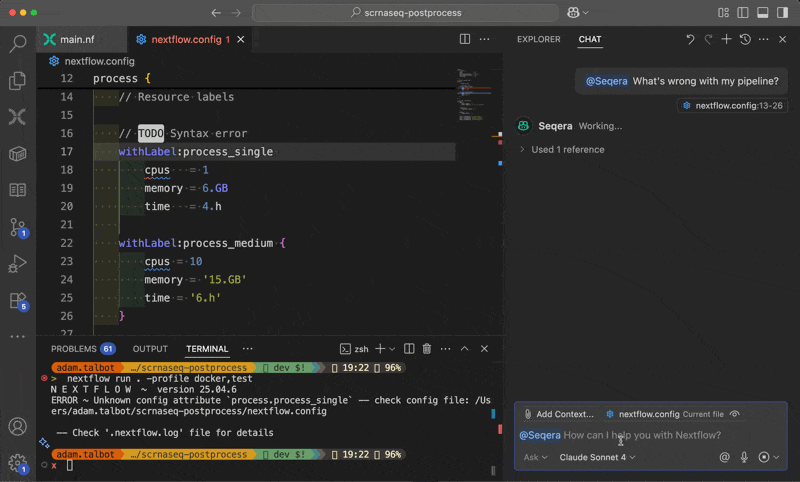This screenshot has height=482, width=800.
Task: Open Run and Debug view
Action: pos(17,264)
